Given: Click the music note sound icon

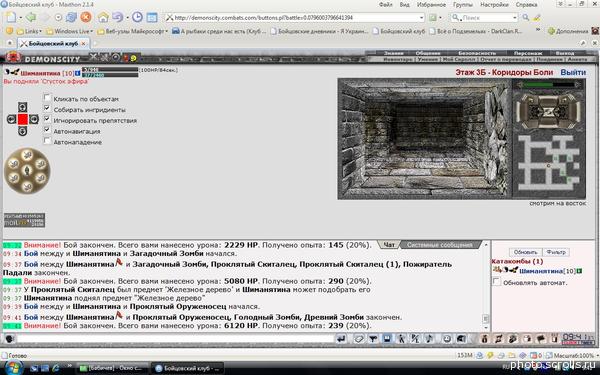Looking at the screenshot, I should [429, 339].
